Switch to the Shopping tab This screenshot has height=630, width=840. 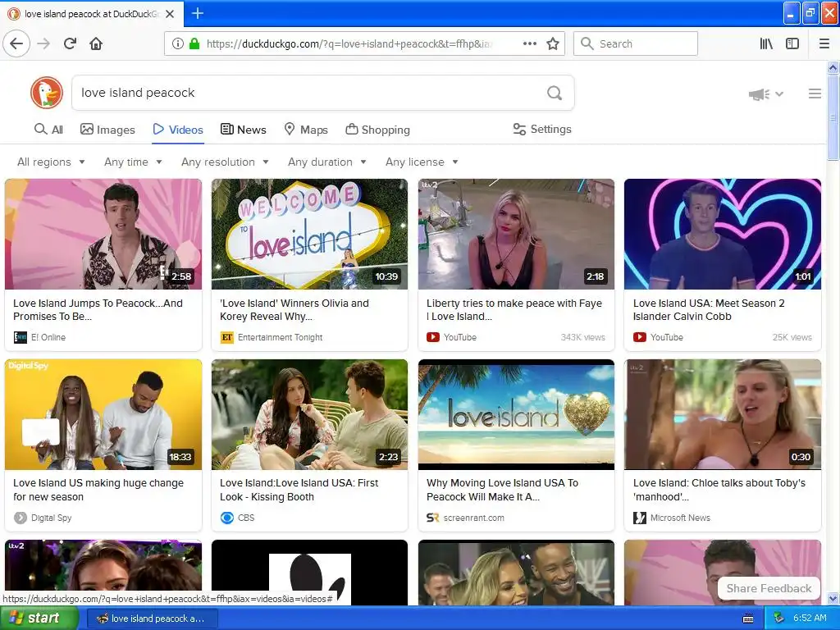click(x=377, y=129)
